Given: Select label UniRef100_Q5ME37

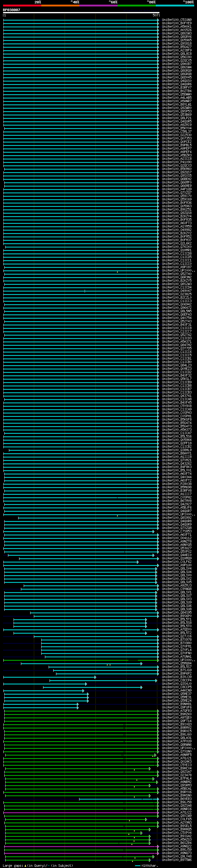Looking at the screenshot, I should [x=177, y=694].
